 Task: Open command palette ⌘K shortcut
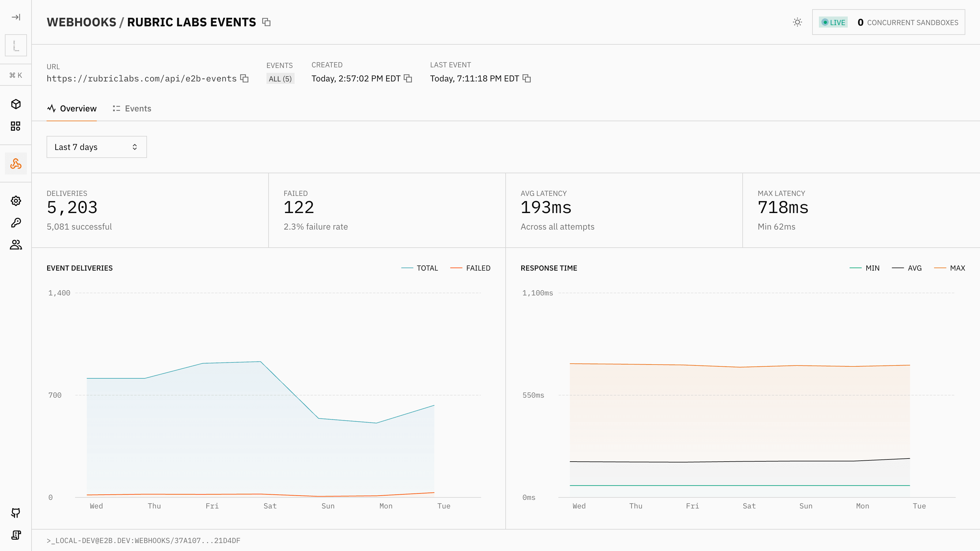(16, 75)
